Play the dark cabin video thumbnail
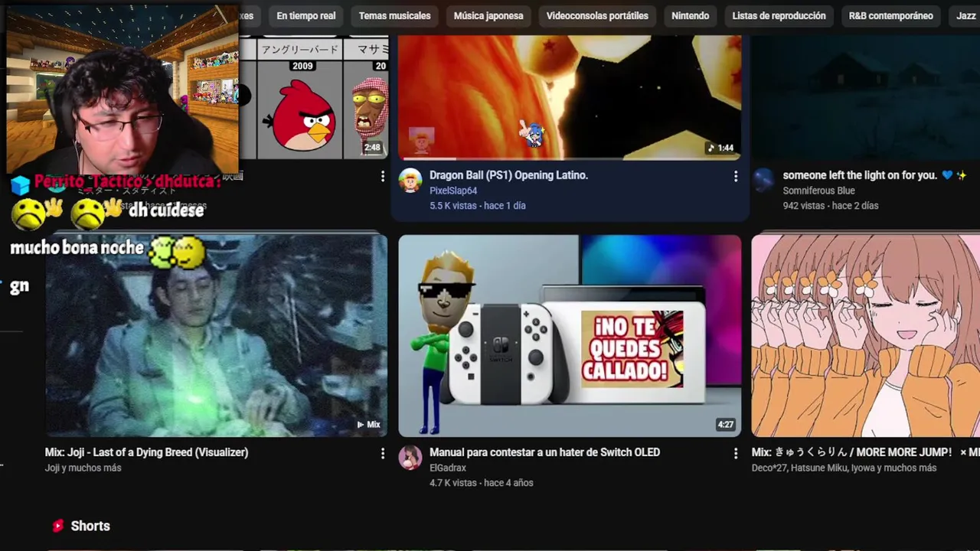Image resolution: width=980 pixels, height=551 pixels. [x=865, y=97]
